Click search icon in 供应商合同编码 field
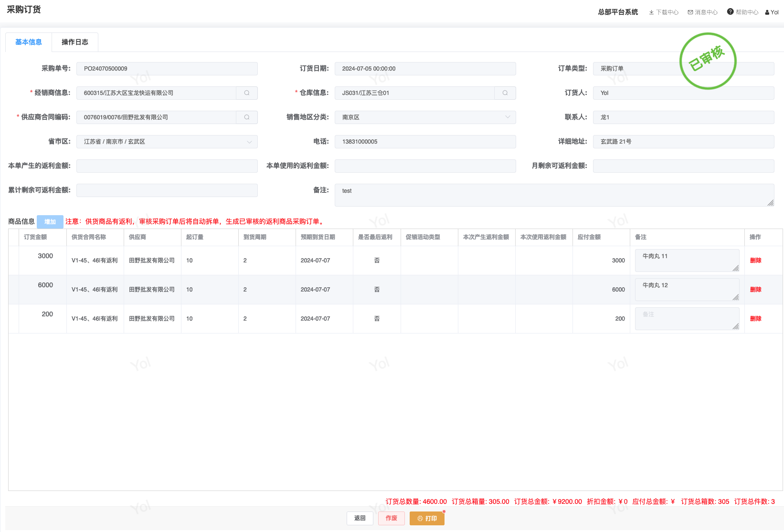The height and width of the screenshot is (532, 784). tap(247, 117)
